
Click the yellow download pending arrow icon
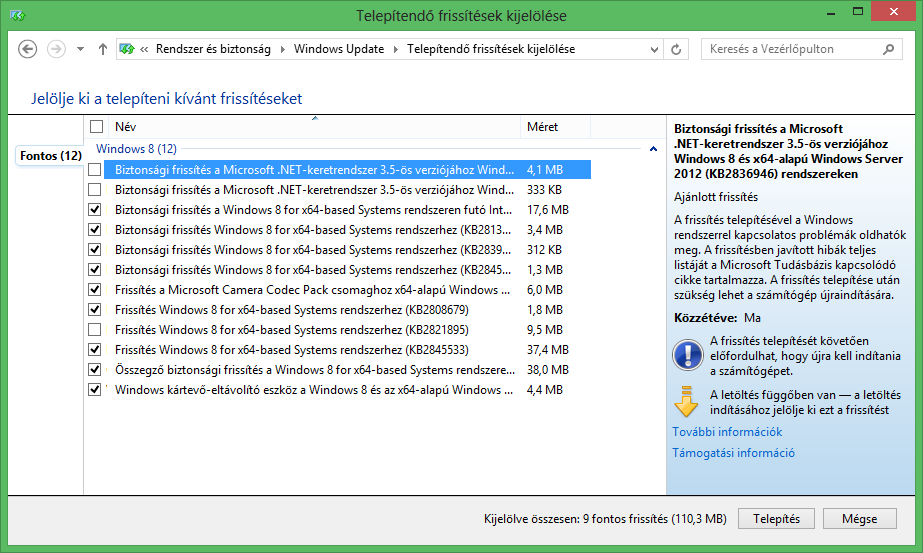pos(686,402)
